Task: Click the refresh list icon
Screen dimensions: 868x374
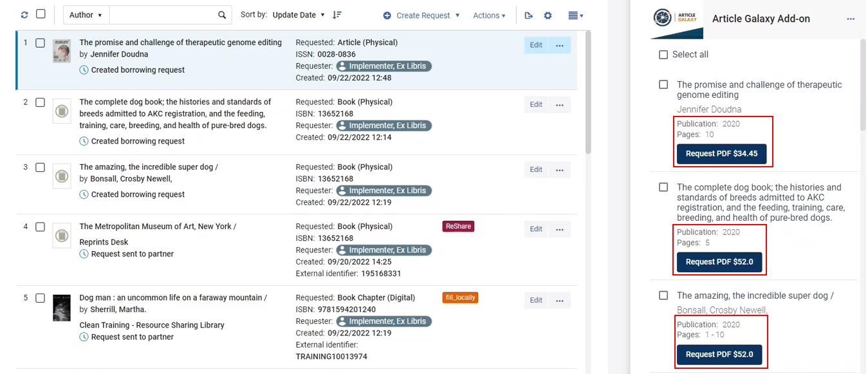Action: click(24, 15)
